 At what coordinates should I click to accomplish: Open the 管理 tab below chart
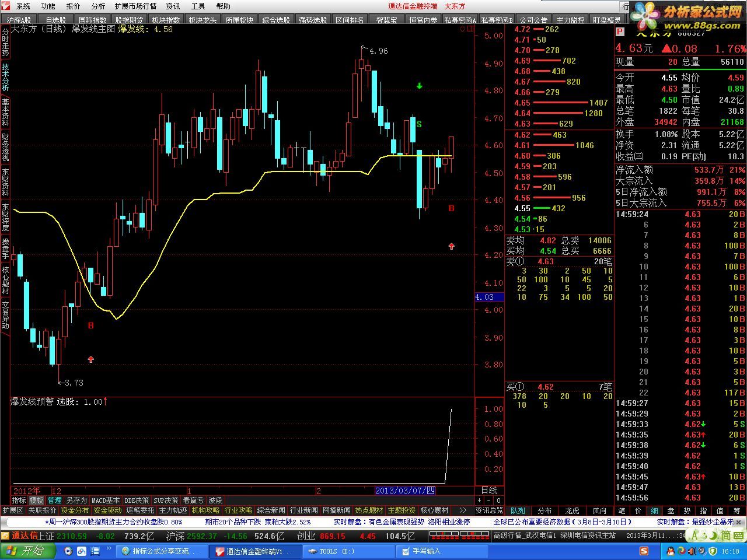click(x=55, y=501)
